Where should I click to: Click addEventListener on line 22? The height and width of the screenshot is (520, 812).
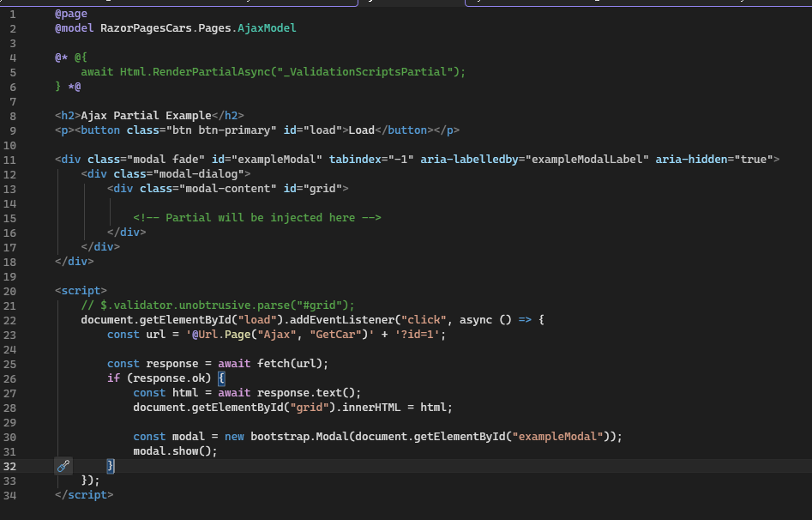pos(342,320)
